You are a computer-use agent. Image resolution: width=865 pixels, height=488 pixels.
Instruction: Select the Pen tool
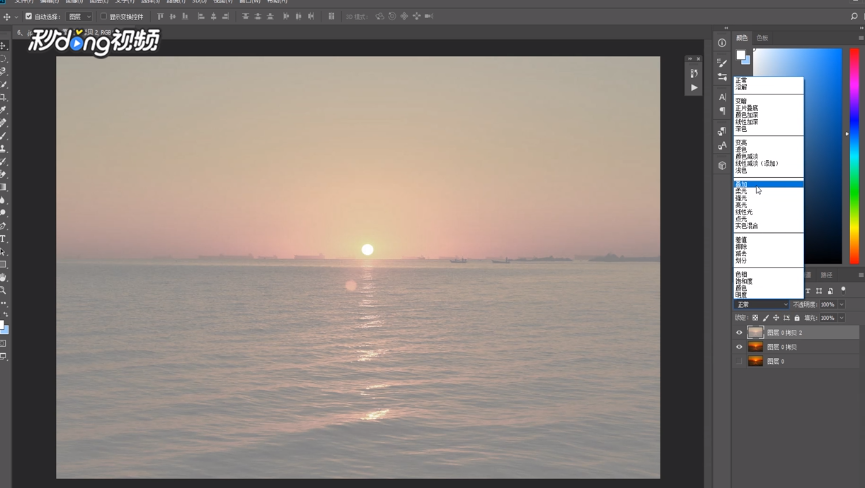click(3, 226)
